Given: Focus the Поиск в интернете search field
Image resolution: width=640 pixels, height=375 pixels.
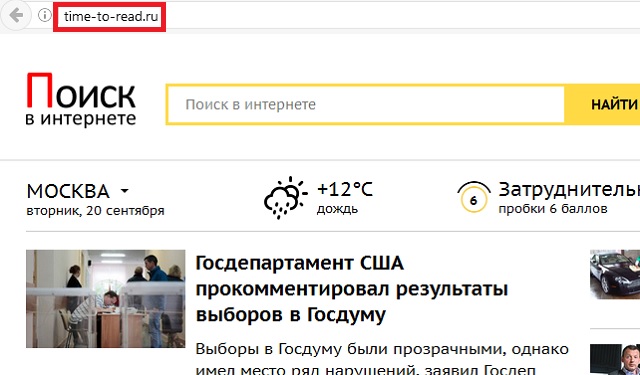Looking at the screenshot, I should (x=366, y=104).
